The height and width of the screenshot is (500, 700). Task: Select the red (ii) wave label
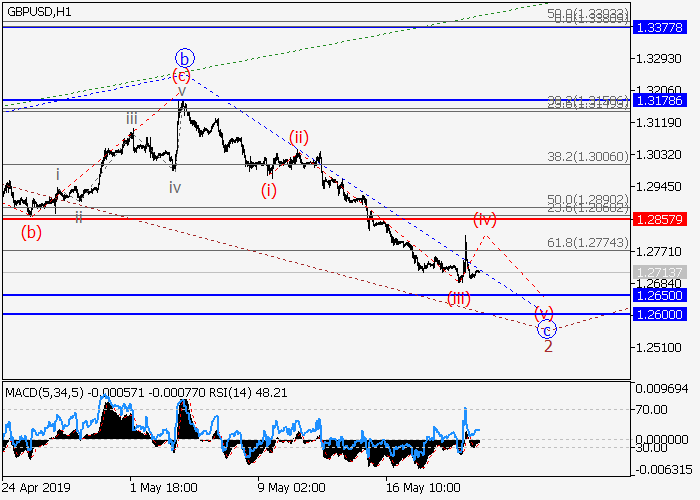(298, 137)
